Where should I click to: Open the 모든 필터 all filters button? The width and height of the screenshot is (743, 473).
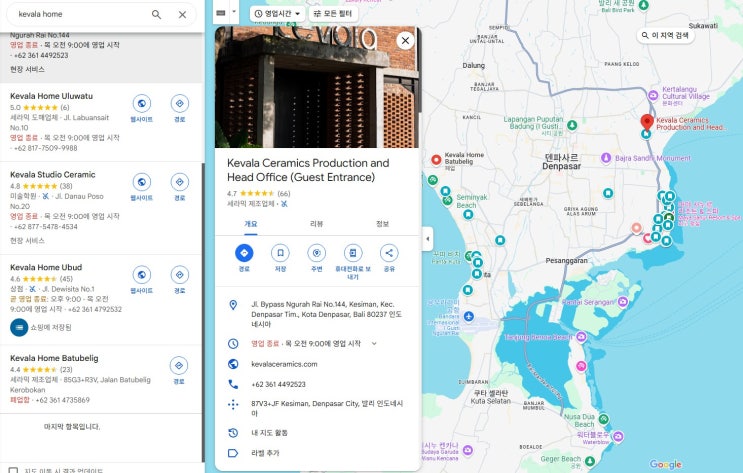pos(333,14)
